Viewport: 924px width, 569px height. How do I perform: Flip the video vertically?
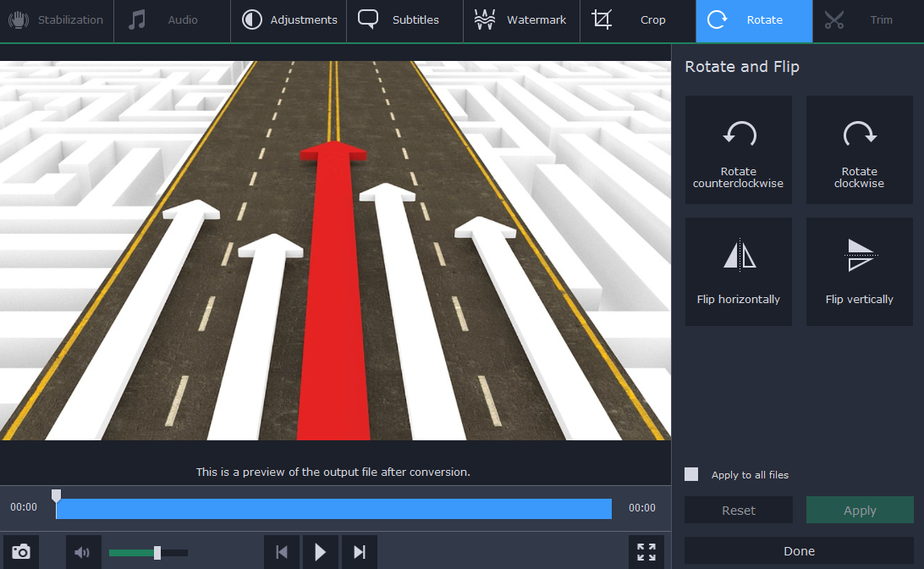(859, 272)
